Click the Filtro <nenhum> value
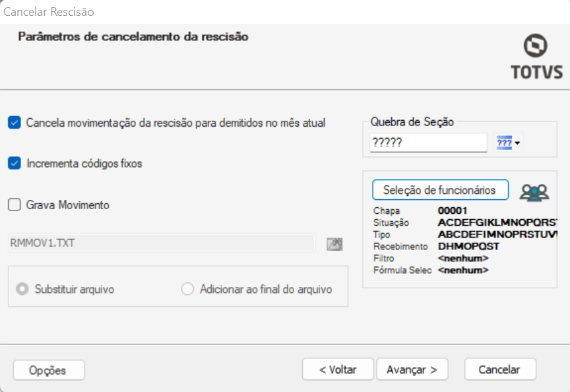The width and height of the screenshot is (570, 392). tap(463, 259)
